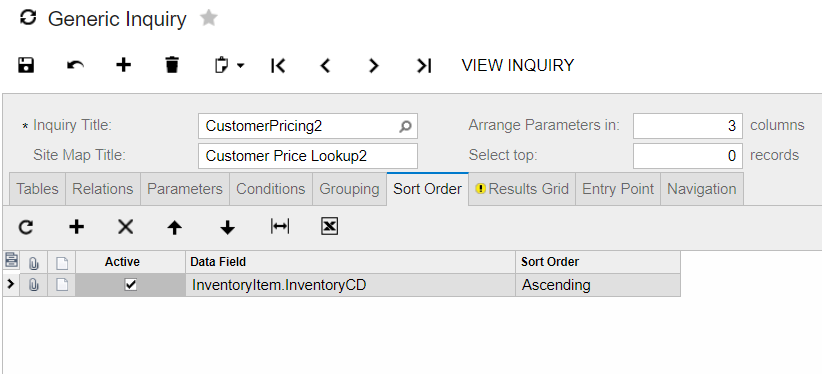Add Generic Inquiry to favorites with the star

209,18
